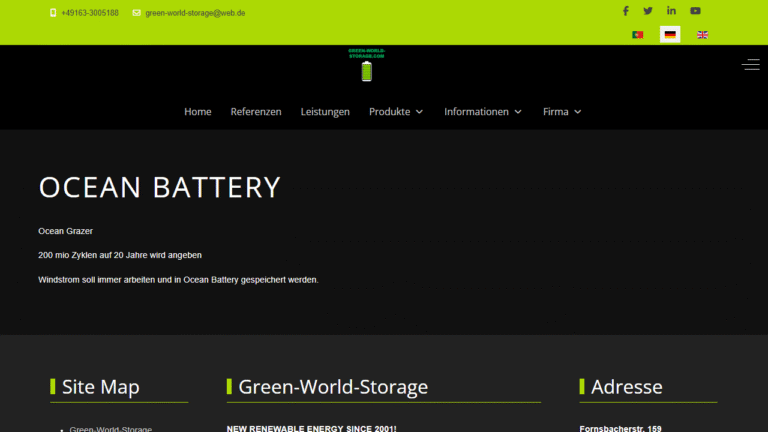Click the envelope email icon
This screenshot has width=768, height=432.
(x=137, y=13)
